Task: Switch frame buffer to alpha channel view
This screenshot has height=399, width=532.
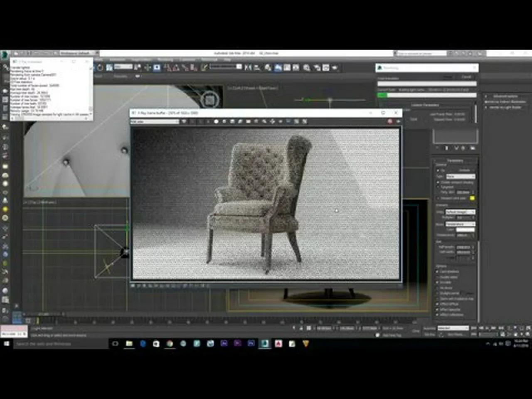Action: pos(216,121)
